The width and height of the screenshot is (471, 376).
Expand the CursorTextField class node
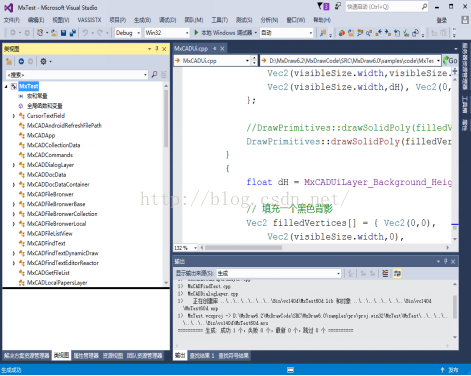14,116
